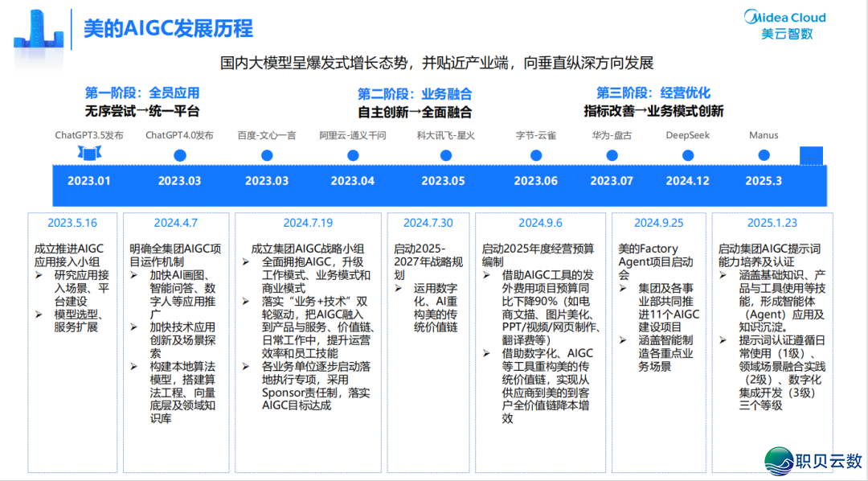The image size is (868, 481).
Task: Select the card header date 2023.5.16
Action: coord(72,224)
